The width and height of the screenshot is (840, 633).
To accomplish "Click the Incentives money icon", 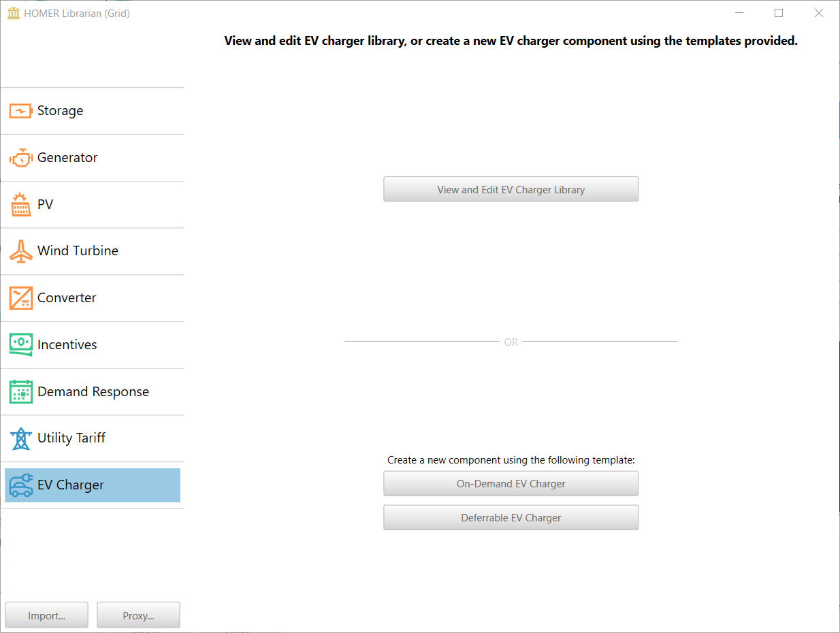I will click(x=20, y=344).
